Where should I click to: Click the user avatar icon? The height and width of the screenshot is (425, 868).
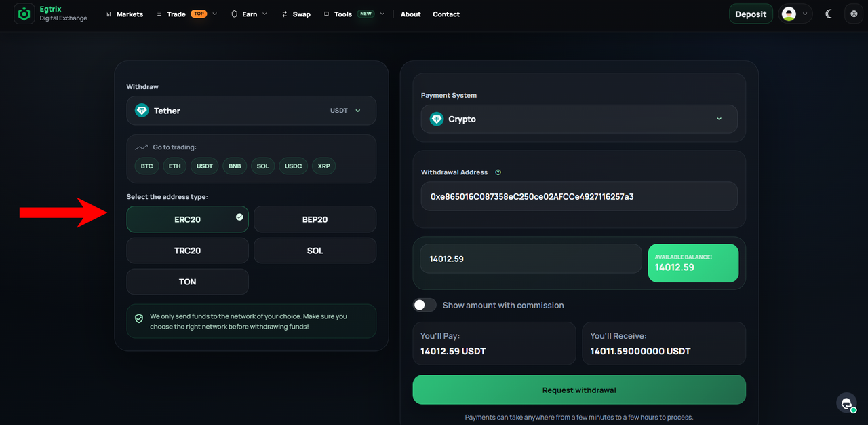click(x=789, y=14)
